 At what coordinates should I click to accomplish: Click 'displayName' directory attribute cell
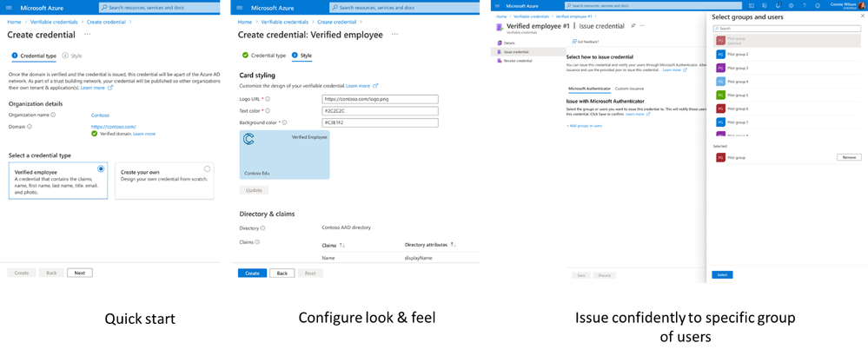tap(419, 258)
